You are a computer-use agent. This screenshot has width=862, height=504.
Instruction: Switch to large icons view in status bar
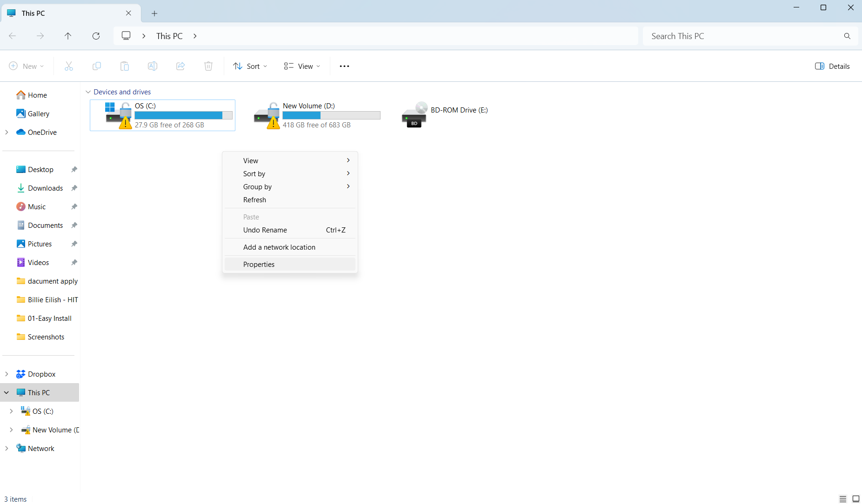[x=855, y=499]
